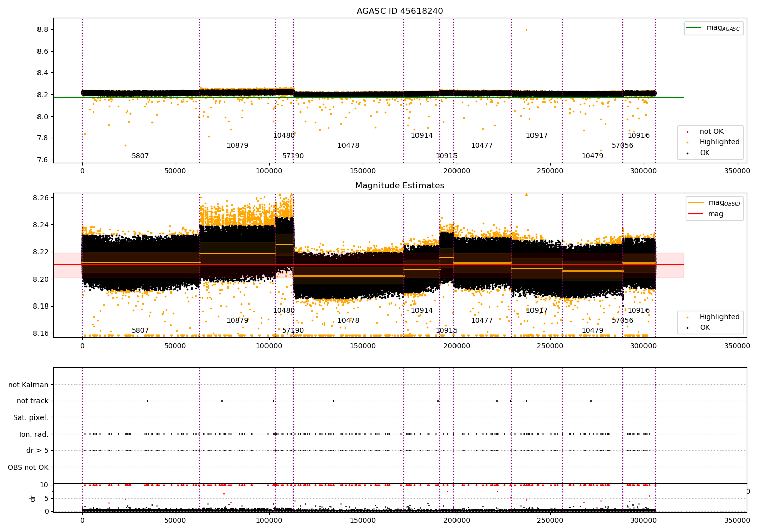Click the 'AGASC ID 45618240' plot title
Screen dimensions: 760x532
coord(400,11)
